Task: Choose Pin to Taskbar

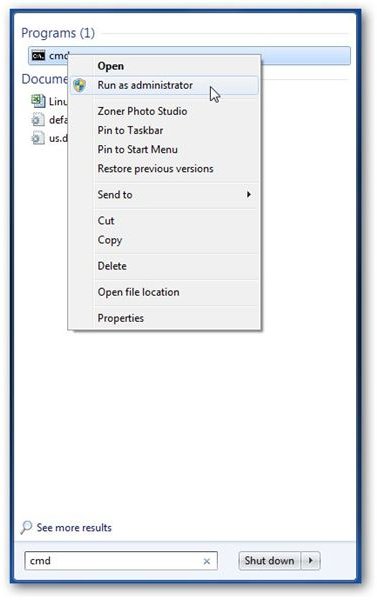Action: click(x=130, y=130)
